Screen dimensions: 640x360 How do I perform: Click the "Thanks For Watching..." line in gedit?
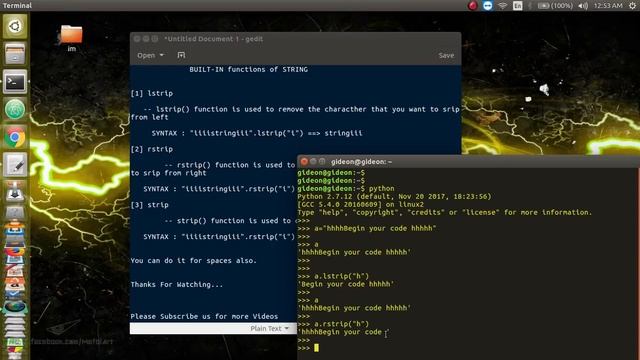click(177, 284)
